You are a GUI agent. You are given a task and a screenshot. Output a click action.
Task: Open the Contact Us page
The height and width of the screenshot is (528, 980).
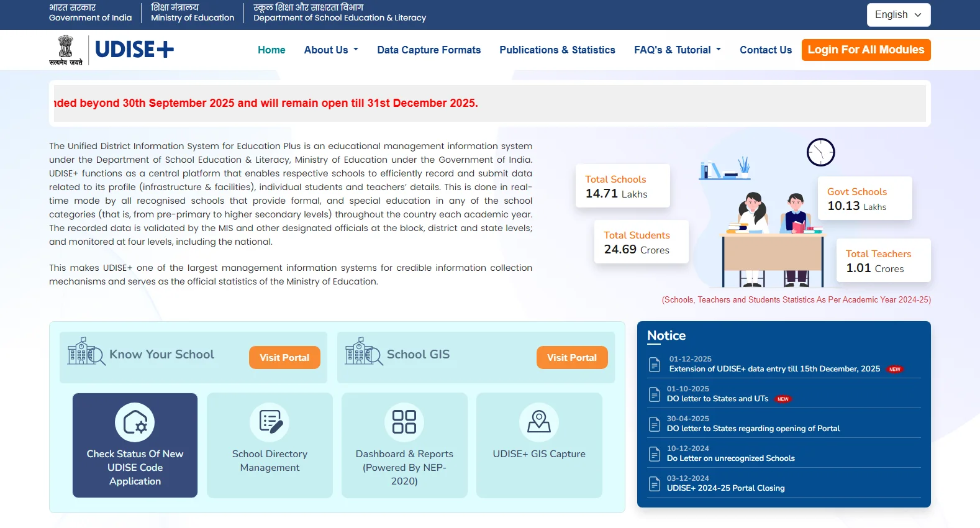pos(766,50)
